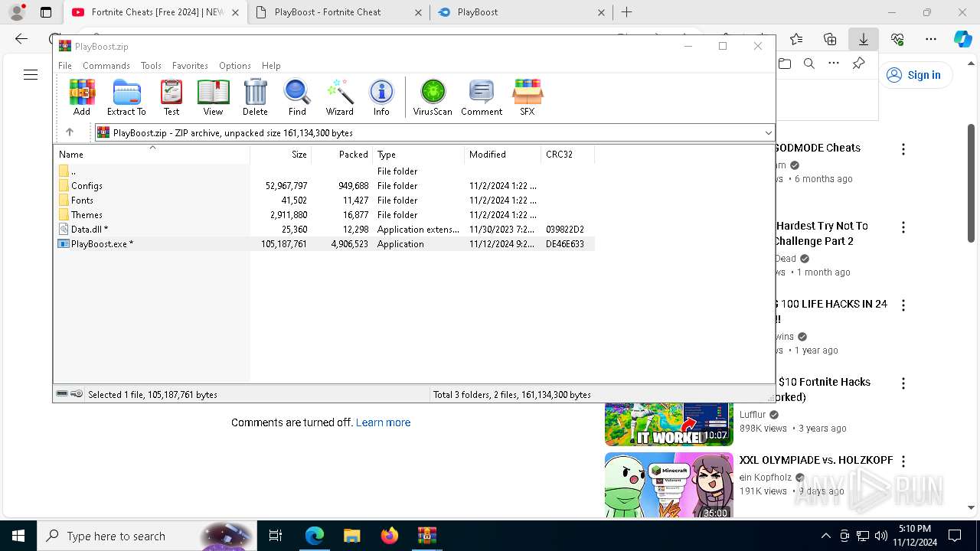Viewport: 980px width, 551px height.
Task: Select the Themes folder row
Action: coord(324,214)
